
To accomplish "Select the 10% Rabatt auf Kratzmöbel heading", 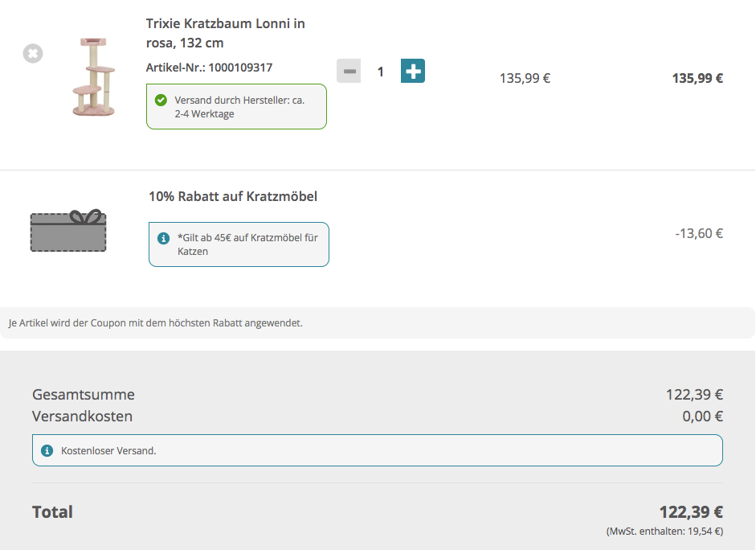I will 233,196.
